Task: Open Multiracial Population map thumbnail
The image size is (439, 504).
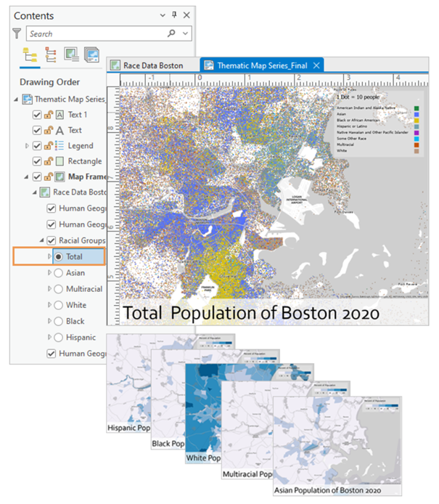Action: (x=247, y=431)
